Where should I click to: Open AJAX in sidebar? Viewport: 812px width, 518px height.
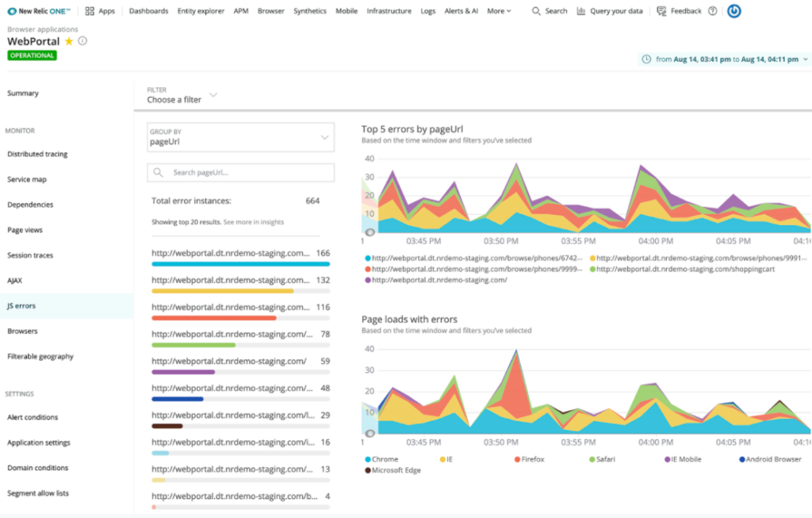coord(14,281)
